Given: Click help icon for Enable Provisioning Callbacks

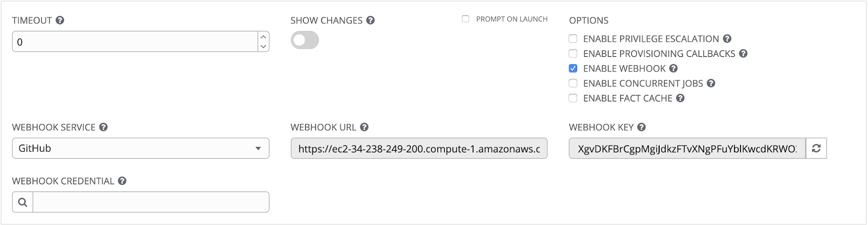Looking at the screenshot, I should [744, 54].
